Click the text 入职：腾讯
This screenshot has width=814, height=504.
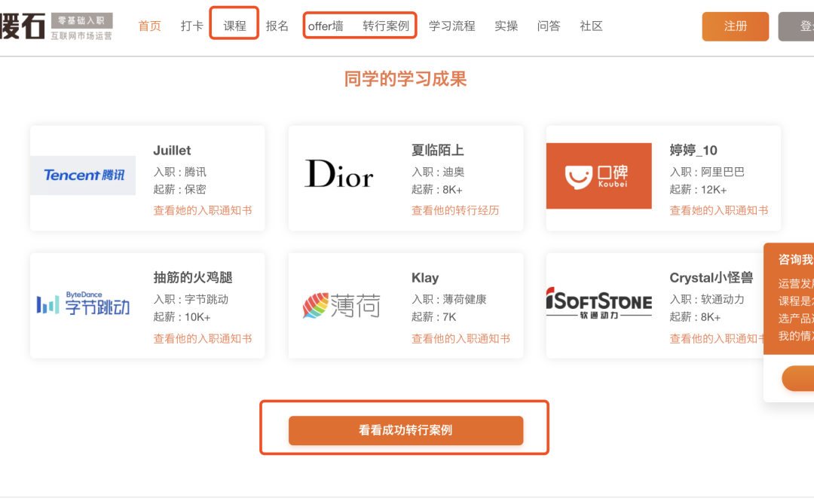[179, 173]
